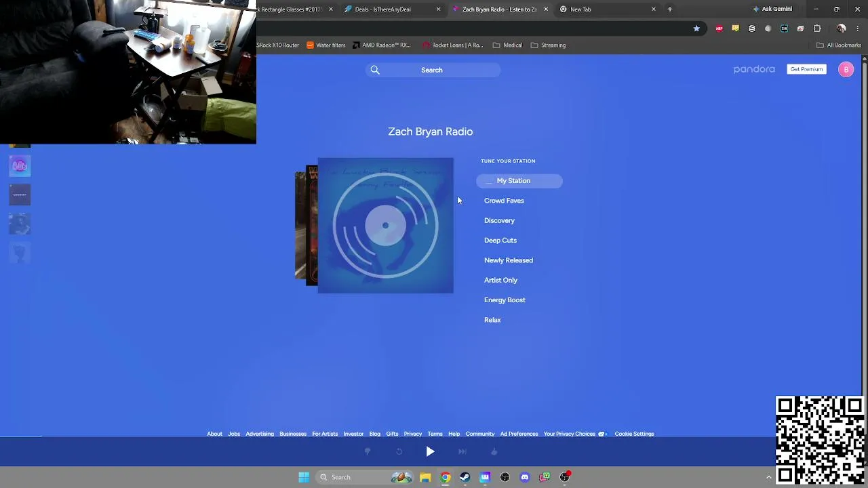Open the Investor footer link

coord(353,434)
